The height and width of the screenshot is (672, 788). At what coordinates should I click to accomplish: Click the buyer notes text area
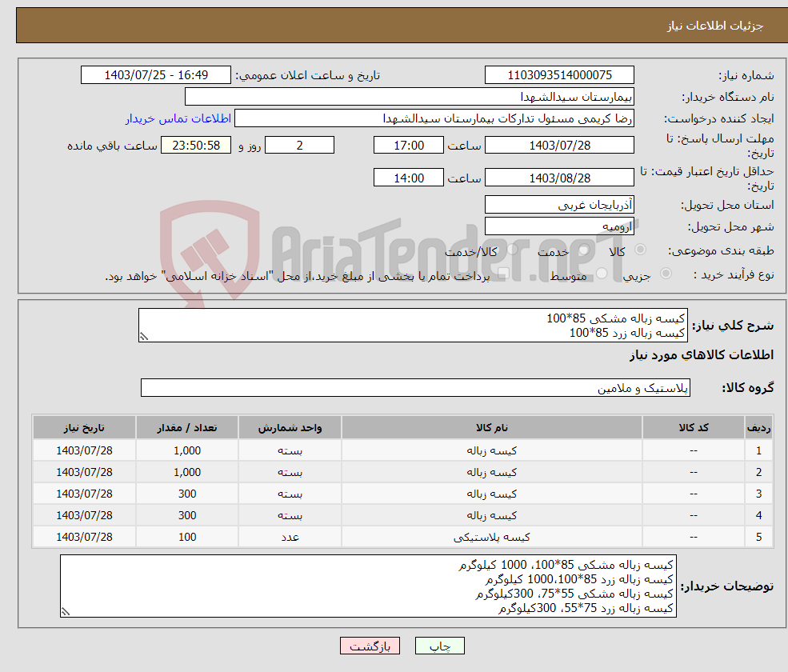click(368, 586)
